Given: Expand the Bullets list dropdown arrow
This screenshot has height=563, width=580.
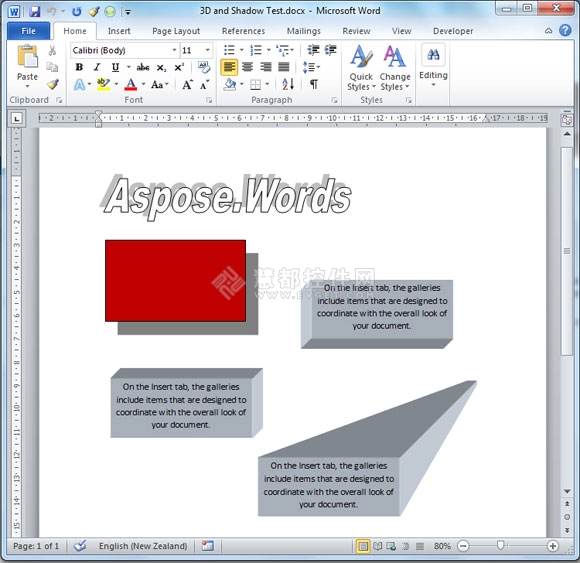Looking at the screenshot, I should click(x=242, y=50).
